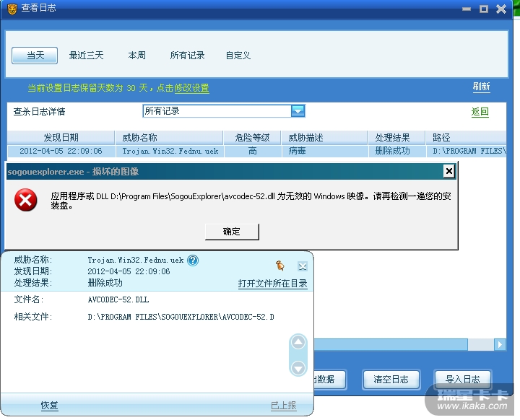This screenshot has height=420, width=520.
Task: Click the AVCODEC-52.DLL file name text
Action: (x=118, y=299)
